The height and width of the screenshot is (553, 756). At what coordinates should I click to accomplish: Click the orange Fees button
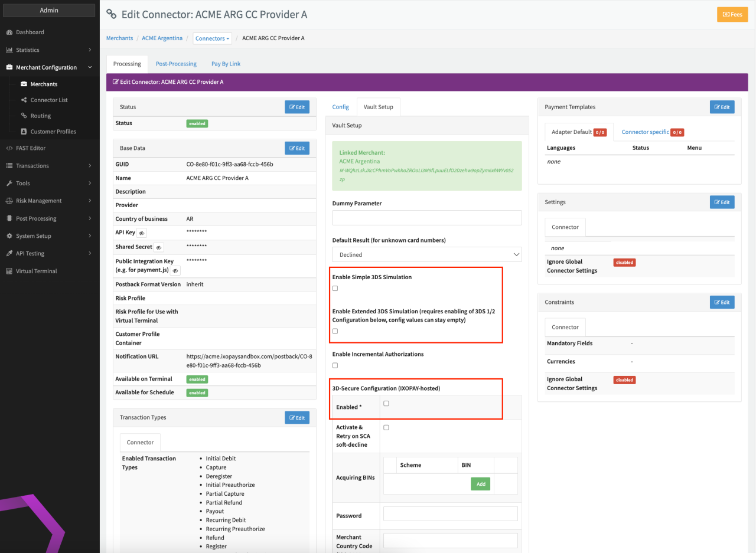732,14
